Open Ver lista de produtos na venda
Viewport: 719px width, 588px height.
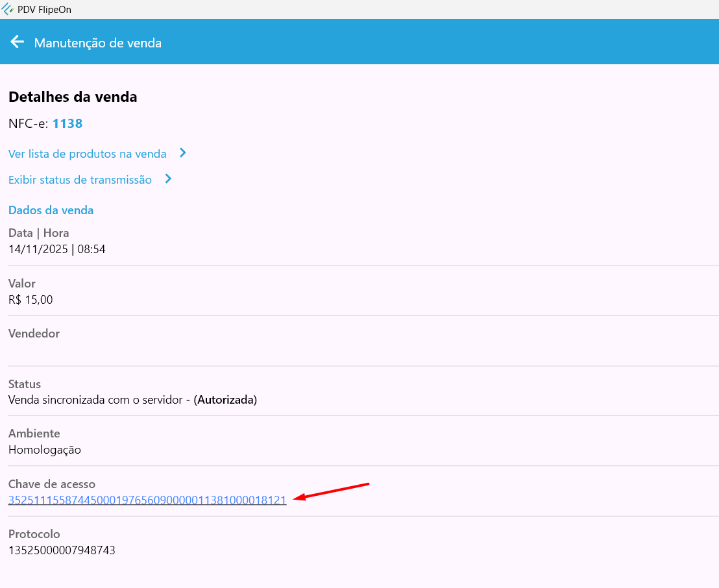(88, 154)
